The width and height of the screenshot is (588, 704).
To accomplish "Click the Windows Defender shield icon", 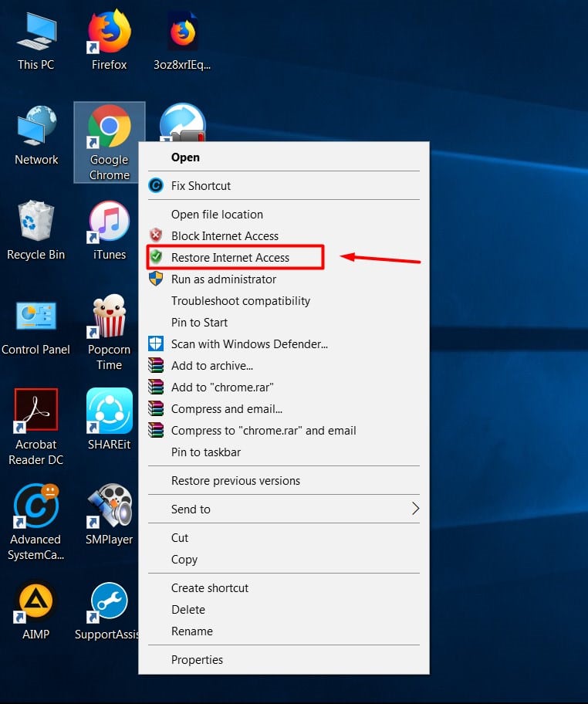I will coord(156,344).
